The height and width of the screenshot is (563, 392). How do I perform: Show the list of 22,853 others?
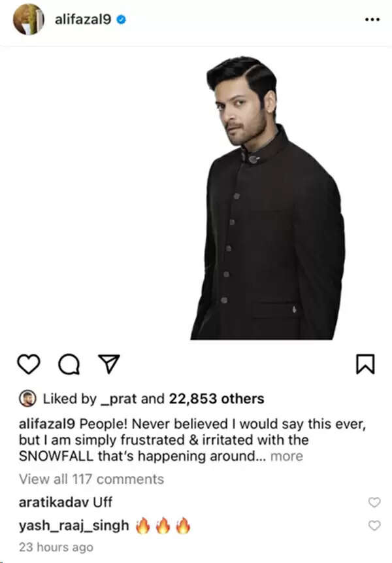(217, 399)
